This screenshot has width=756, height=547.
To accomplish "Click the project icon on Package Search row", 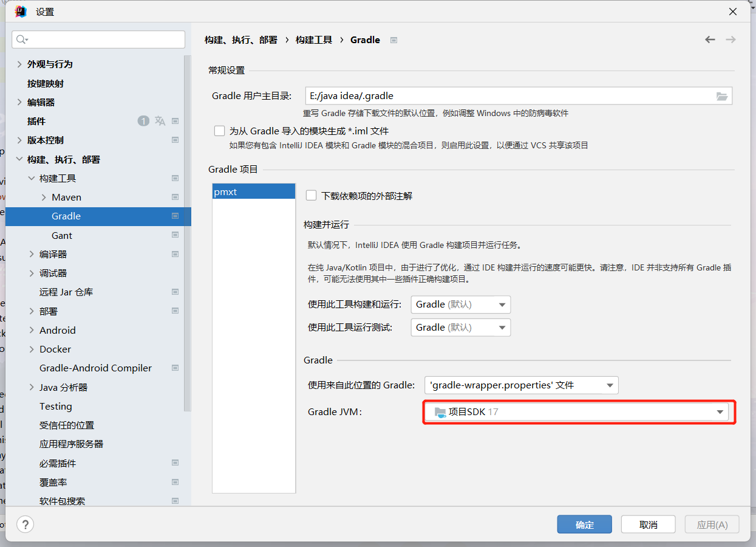I will tap(175, 501).
